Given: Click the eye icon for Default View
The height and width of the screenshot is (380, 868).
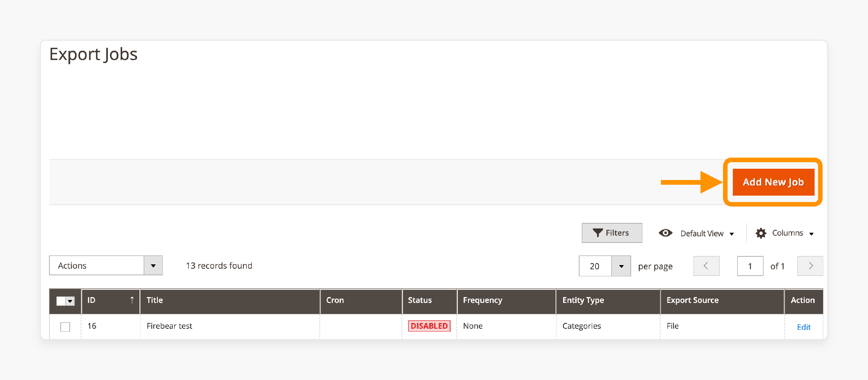Looking at the screenshot, I should [666, 233].
